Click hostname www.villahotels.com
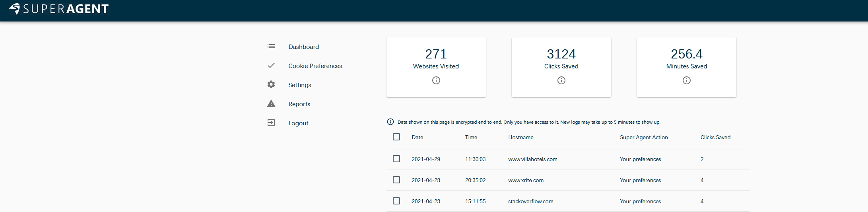The width and height of the screenshot is (868, 212). (x=533, y=159)
